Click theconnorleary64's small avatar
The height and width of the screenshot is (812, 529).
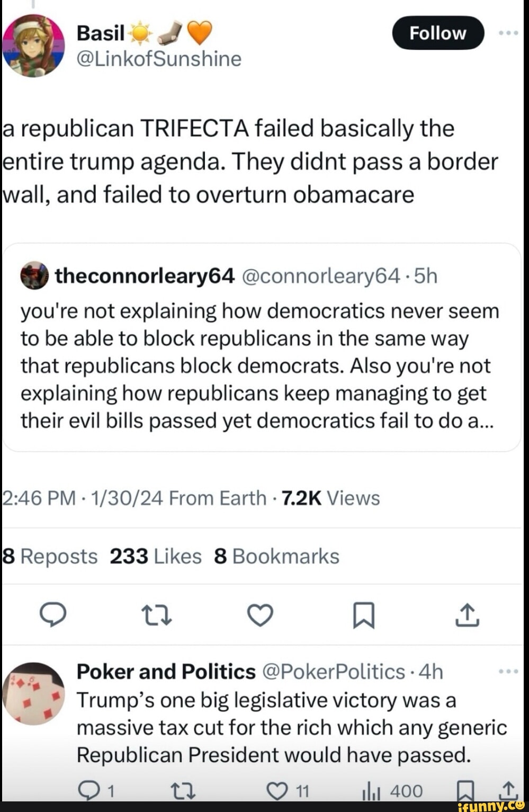pos(34,275)
